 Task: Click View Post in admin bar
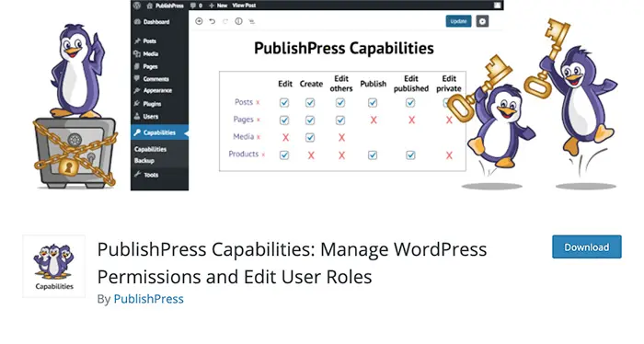[244, 6]
